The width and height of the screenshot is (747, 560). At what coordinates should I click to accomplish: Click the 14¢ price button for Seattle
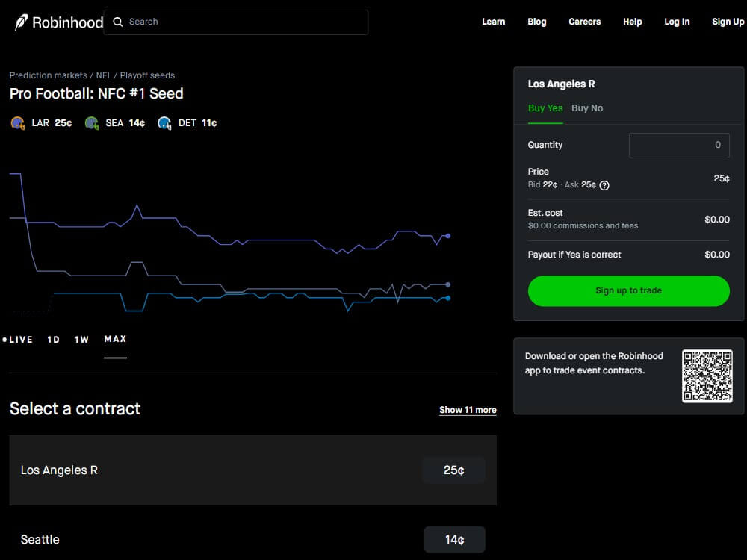coord(454,539)
